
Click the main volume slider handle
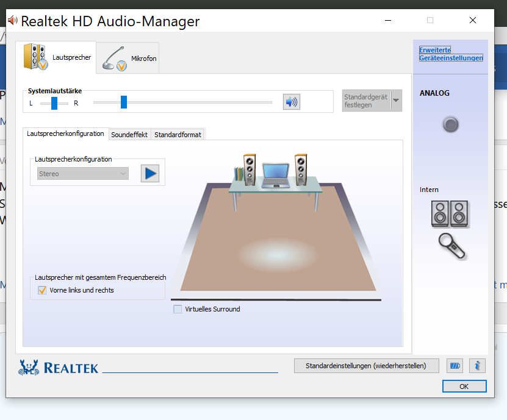pyautogui.click(x=123, y=102)
